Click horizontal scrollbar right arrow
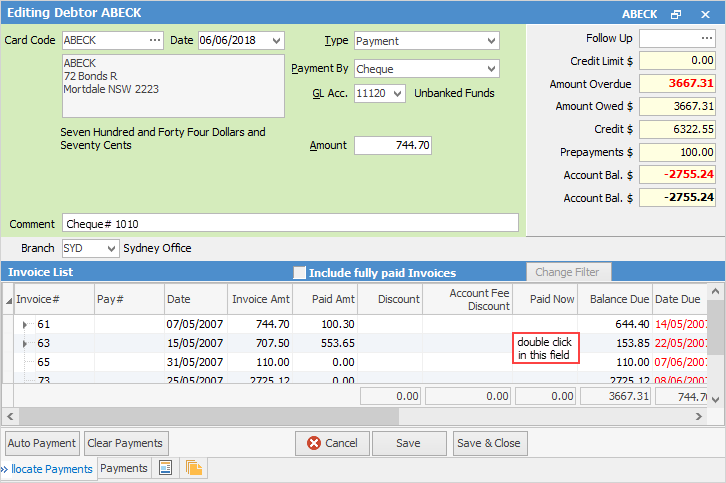The width and height of the screenshot is (726, 483). point(699,416)
